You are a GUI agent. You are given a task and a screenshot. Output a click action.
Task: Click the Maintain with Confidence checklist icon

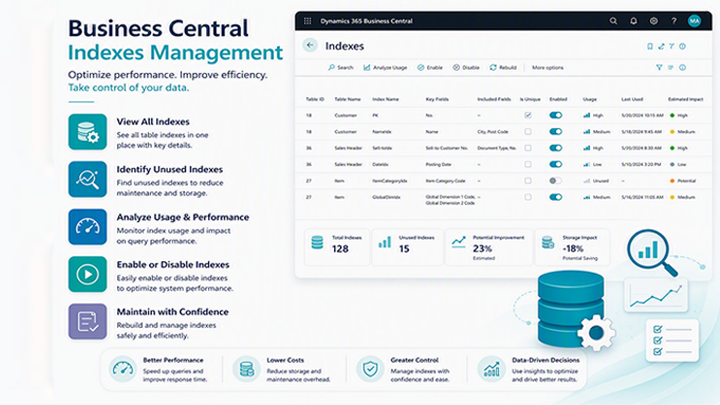coord(88,322)
